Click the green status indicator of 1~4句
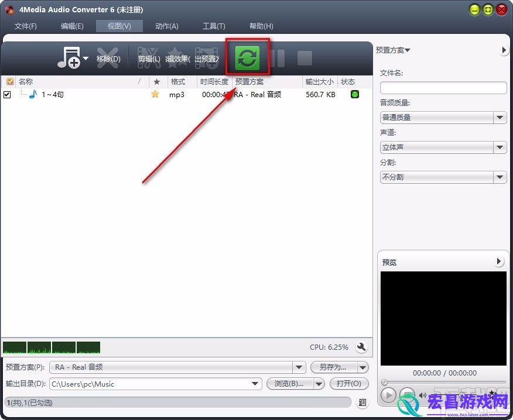Screen dimensions: 513x420 pos(355,94)
